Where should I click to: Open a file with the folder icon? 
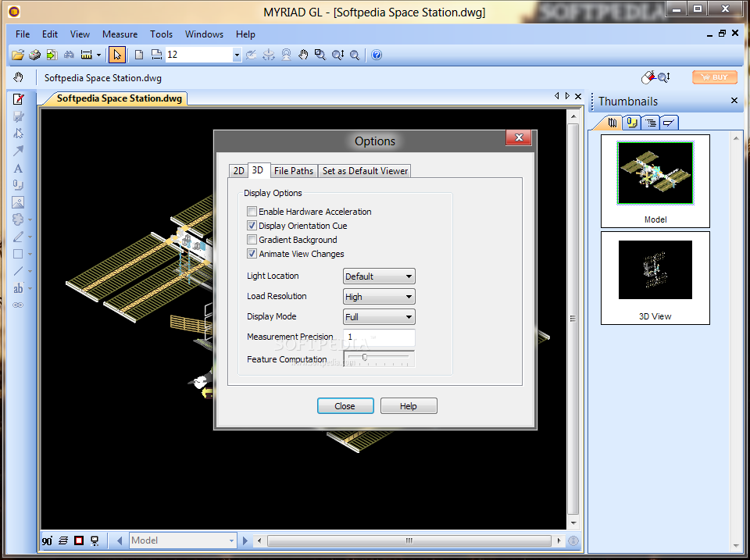[18, 55]
